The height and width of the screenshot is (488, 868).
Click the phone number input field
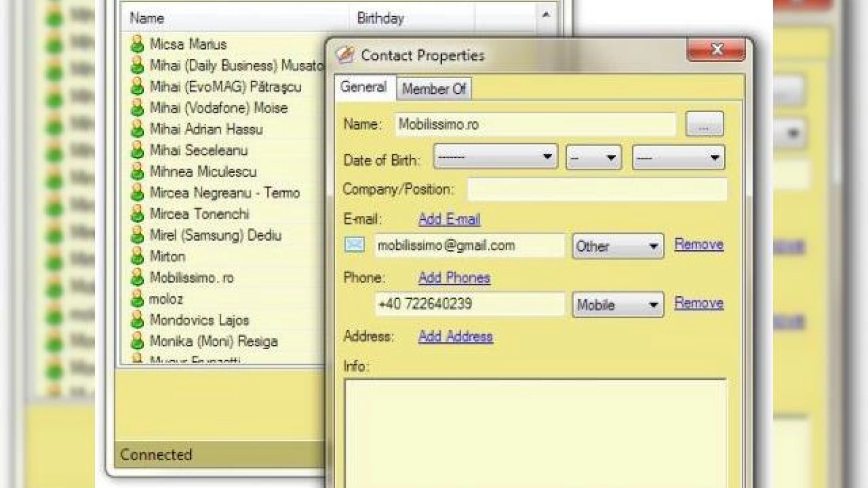click(470, 304)
